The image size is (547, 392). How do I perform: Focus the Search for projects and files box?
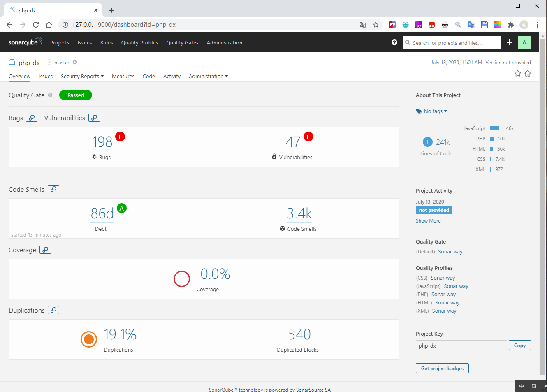(452, 42)
